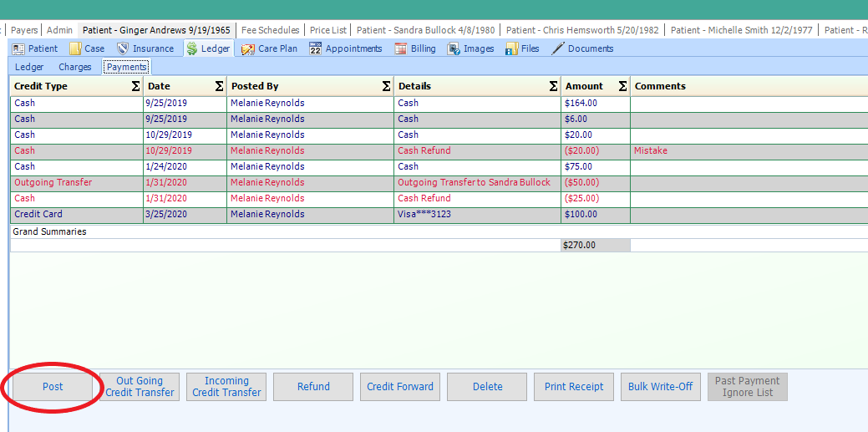Open the Case folder icon tab
868x432 pixels.
[x=75, y=48]
